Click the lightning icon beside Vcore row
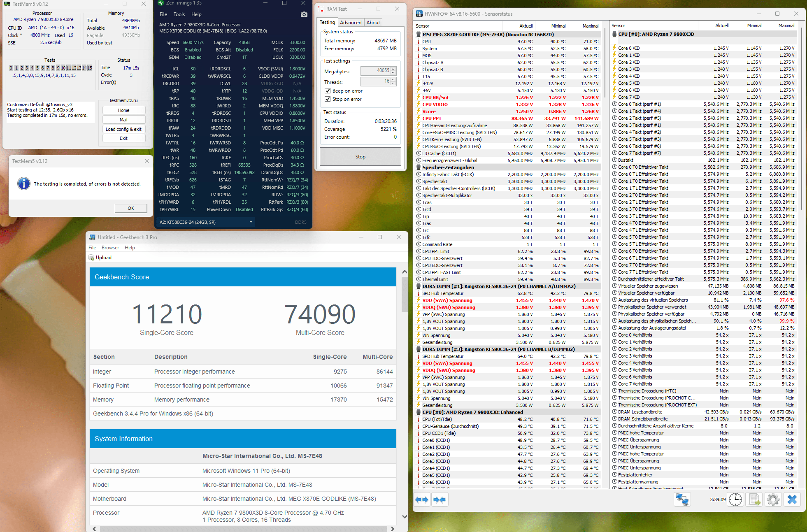807x532 pixels. [x=419, y=112]
